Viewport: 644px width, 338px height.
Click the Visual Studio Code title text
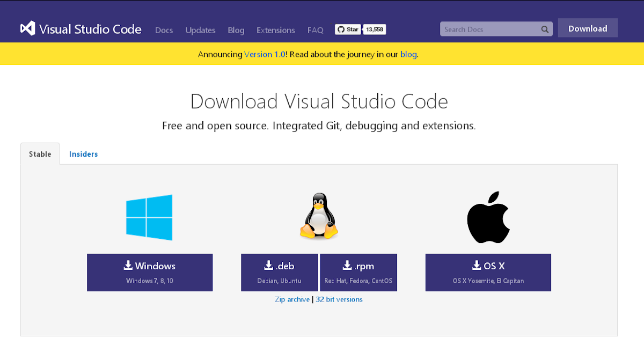pyautogui.click(x=91, y=29)
